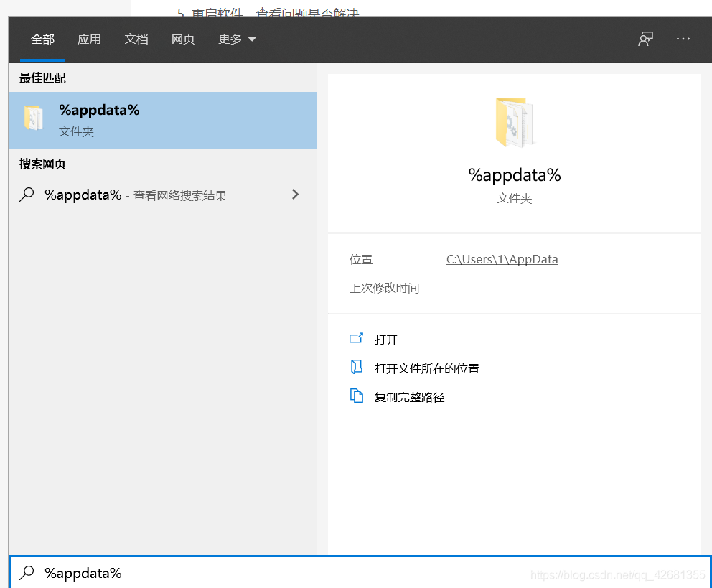The width and height of the screenshot is (712, 588).
Task: Open the C:\Users\1\AppData location link
Action: [502, 259]
